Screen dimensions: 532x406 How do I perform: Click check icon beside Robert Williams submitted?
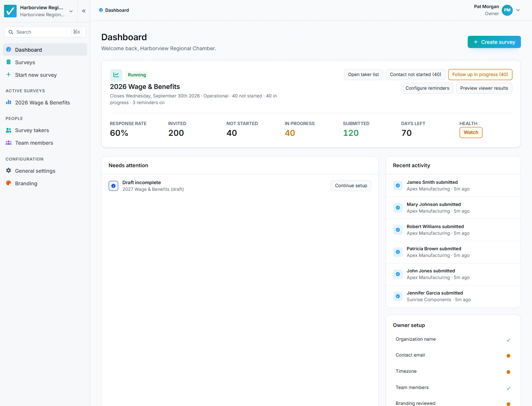click(x=398, y=230)
